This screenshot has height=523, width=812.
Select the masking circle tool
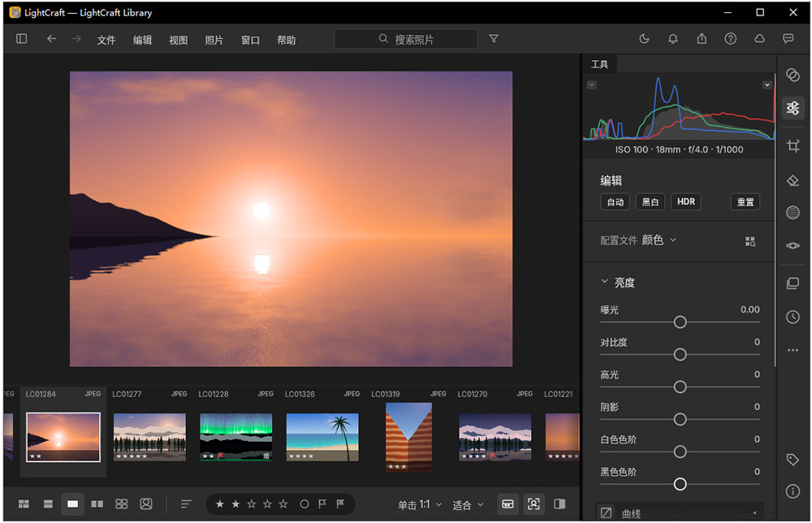point(793,212)
